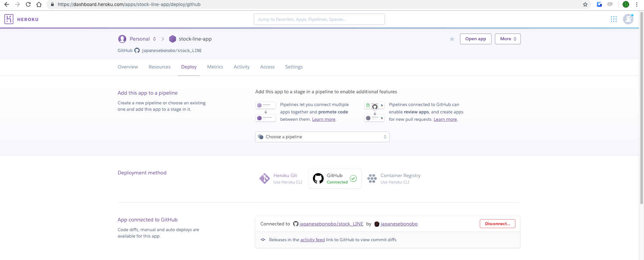The height and width of the screenshot is (260, 644).
Task: Open the Chrome three-dot menu
Action: pyautogui.click(x=637, y=4)
